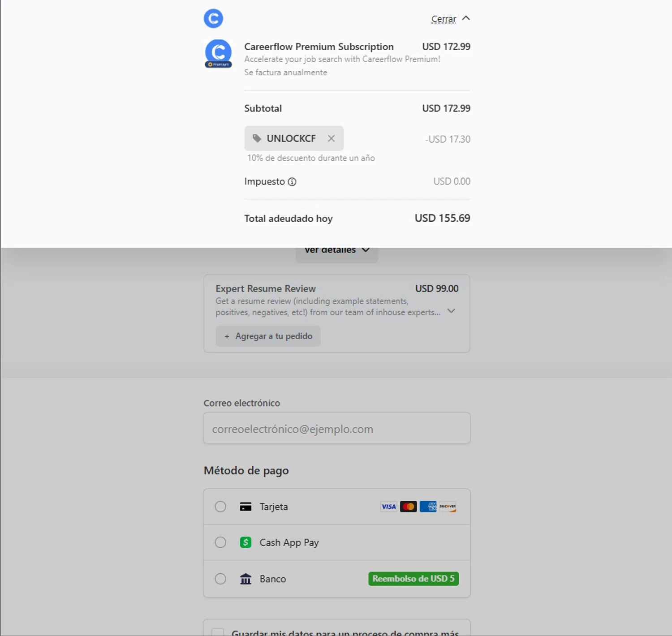Click the Careerflow Premium product image
This screenshot has width=672, height=636.
click(x=218, y=54)
